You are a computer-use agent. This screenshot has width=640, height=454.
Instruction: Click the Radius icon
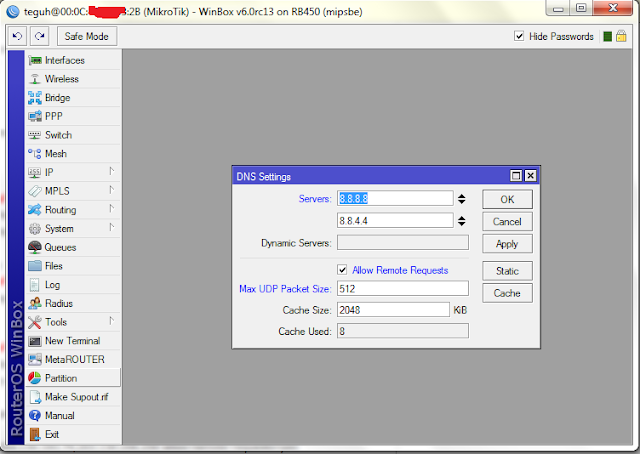click(x=35, y=303)
